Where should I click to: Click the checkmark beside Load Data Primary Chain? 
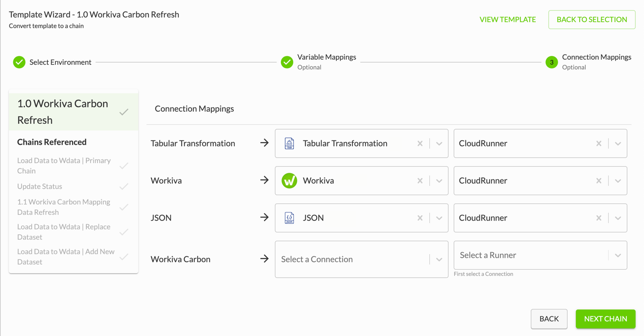tap(124, 166)
